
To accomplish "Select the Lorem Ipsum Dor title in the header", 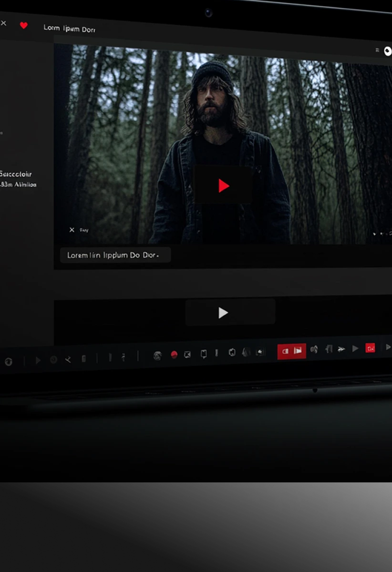I will click(x=69, y=28).
